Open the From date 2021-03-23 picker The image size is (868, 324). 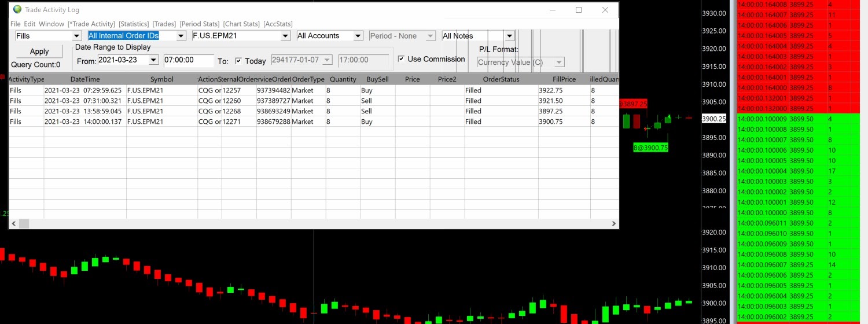[x=153, y=60]
